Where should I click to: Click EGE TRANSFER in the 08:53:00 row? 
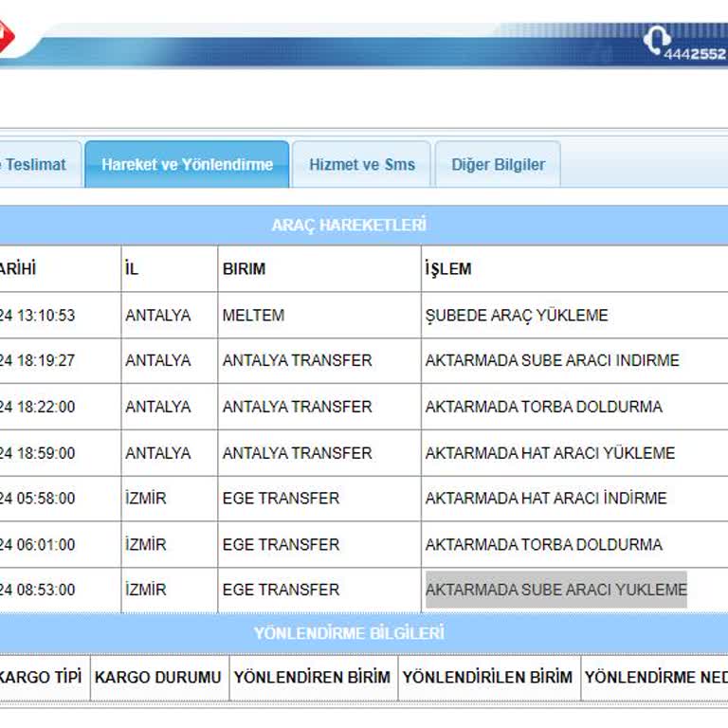coord(319,590)
